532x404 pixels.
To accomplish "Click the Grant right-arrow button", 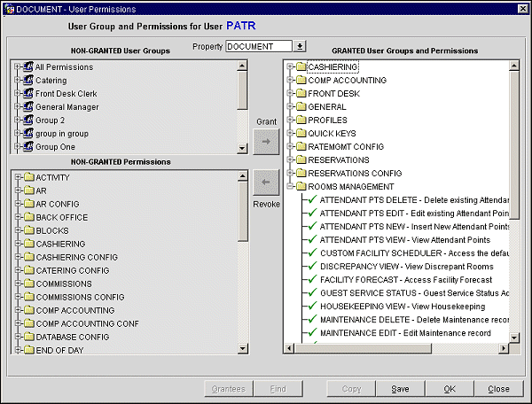I will click(x=266, y=140).
